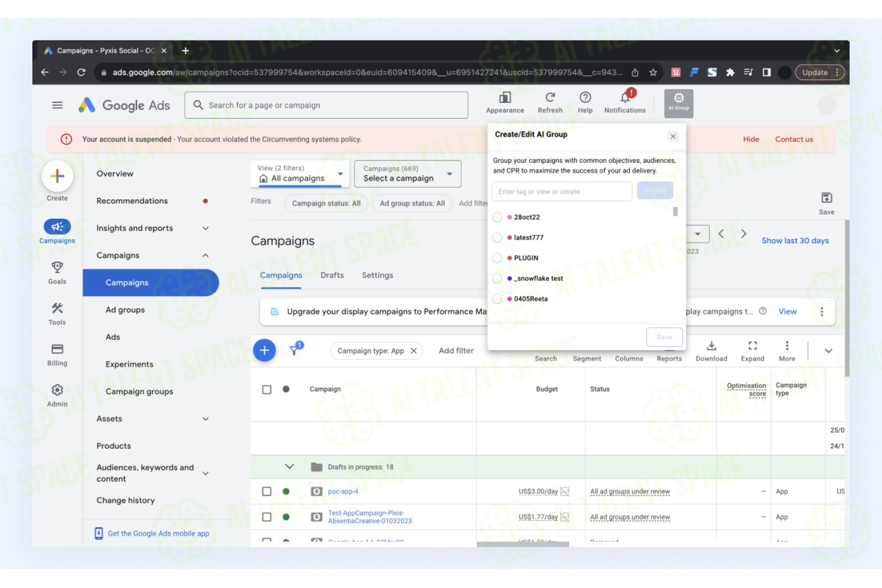
Task: Open the All campaigns view dropdown
Action: click(300, 174)
